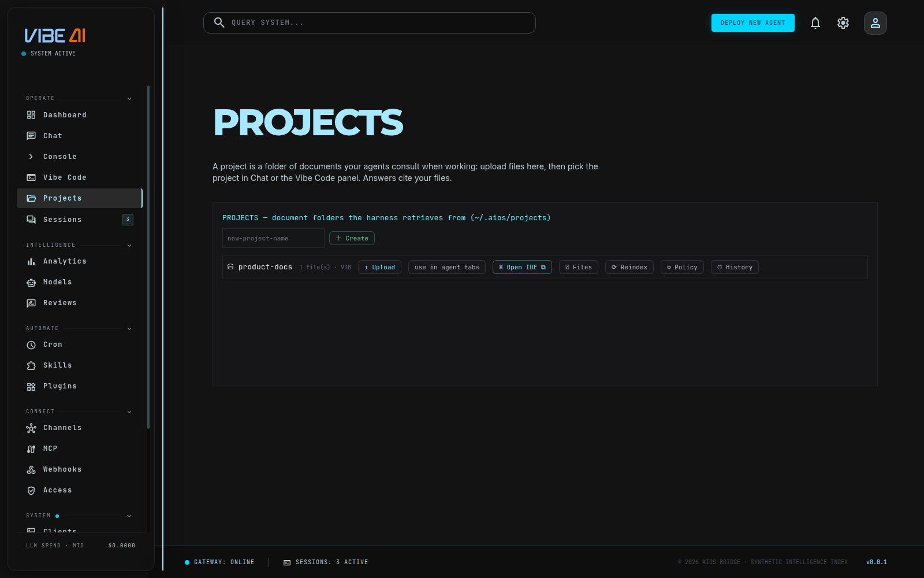Open Channels in the sidebar
This screenshot has height=578, width=924.
pyautogui.click(x=80, y=428)
